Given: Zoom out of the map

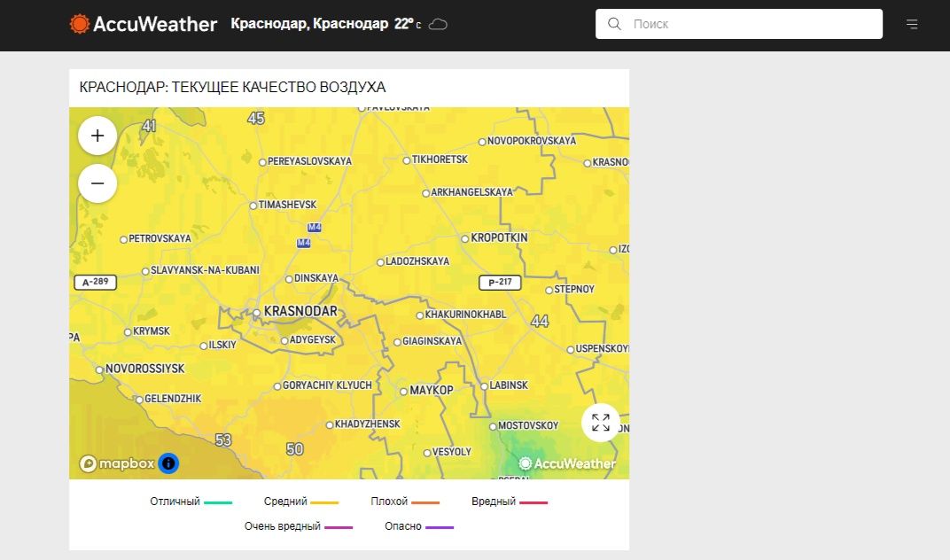Looking at the screenshot, I should (97, 183).
